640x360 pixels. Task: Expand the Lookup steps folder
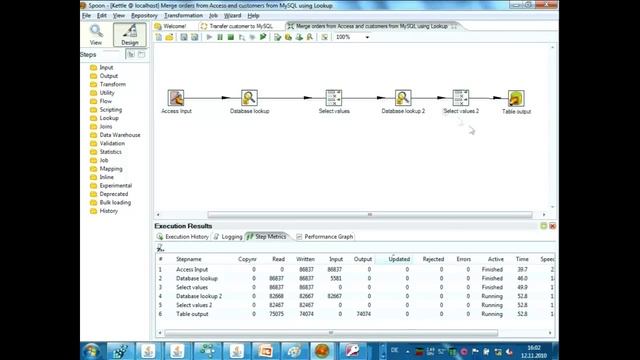pyautogui.click(x=104, y=118)
